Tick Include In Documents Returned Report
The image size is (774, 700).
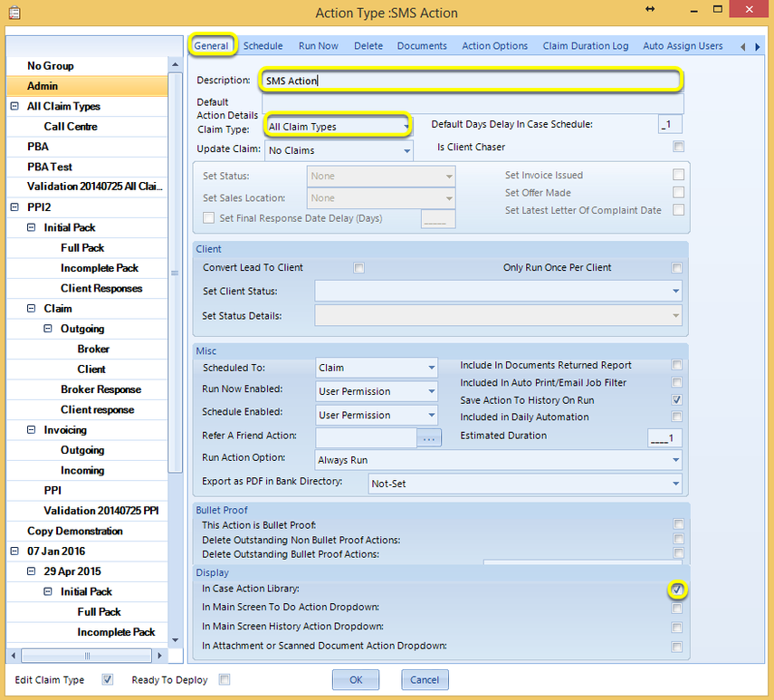(x=677, y=365)
